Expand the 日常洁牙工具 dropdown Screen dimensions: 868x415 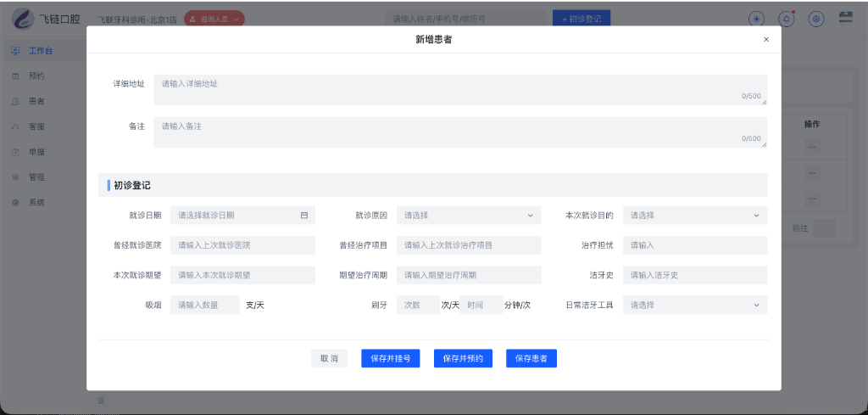point(695,305)
